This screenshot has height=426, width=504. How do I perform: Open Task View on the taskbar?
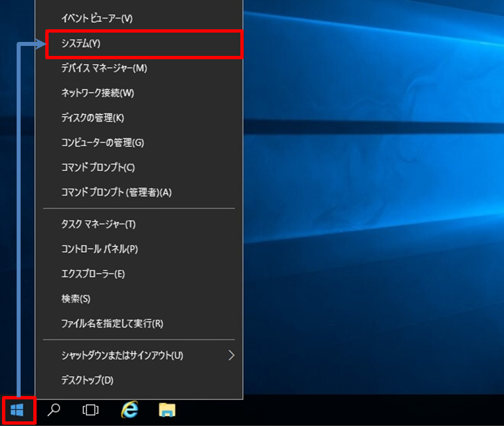[91, 410]
